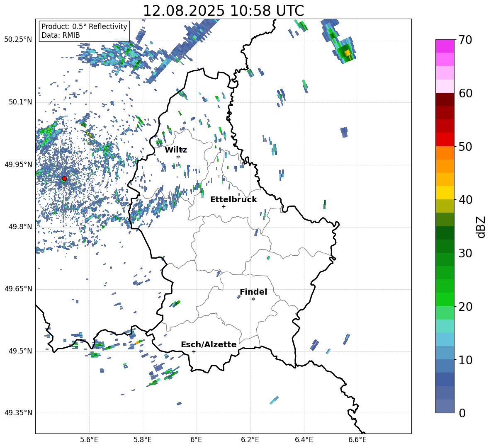Click the 0 tick on the colorbar
The height and width of the screenshot is (448, 491).
(462, 413)
